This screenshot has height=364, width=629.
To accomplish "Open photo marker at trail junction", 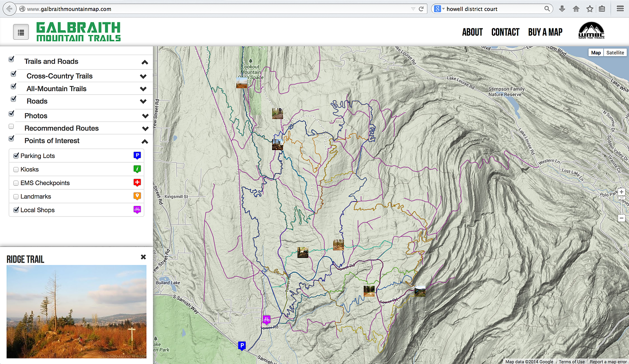I will click(x=278, y=144).
